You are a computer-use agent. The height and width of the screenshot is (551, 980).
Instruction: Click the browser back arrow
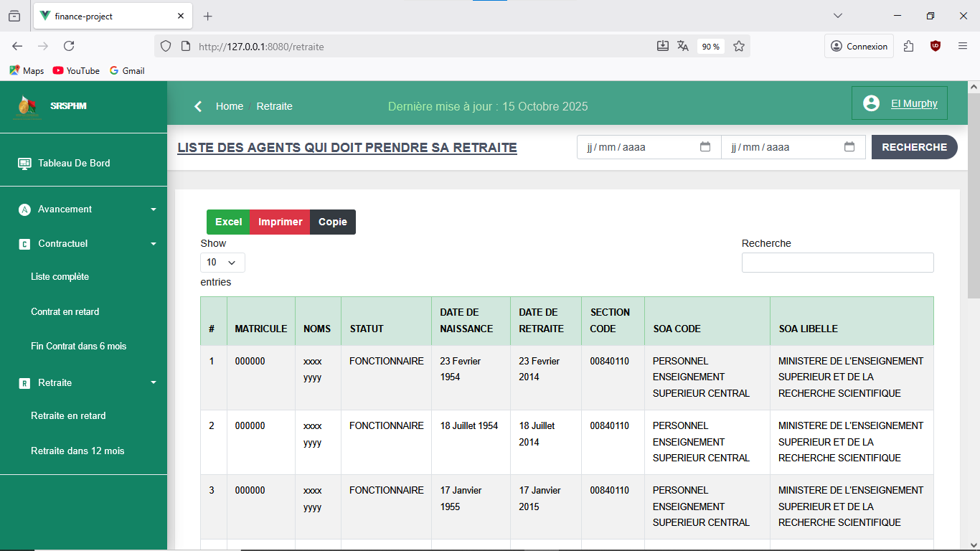coord(17,46)
